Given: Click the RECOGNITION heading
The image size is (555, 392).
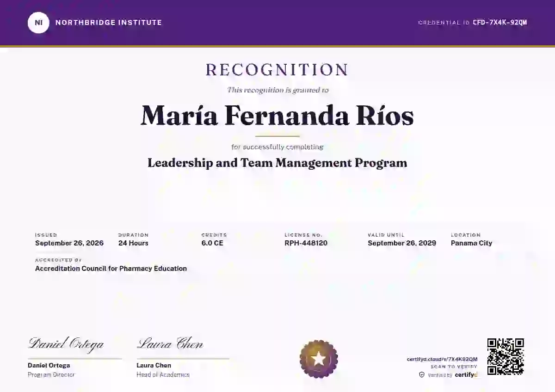Looking at the screenshot, I should coord(277,70).
